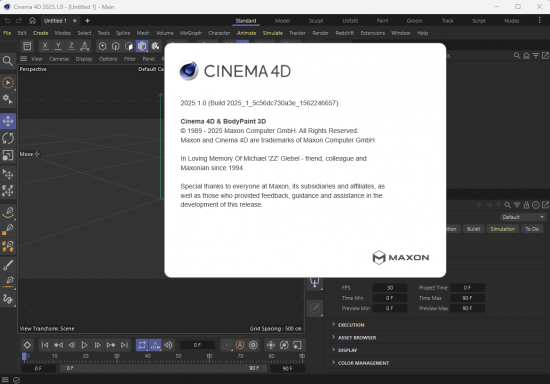Click the FPS value field
Screen dimensions: 550x384
pyautogui.click(x=390, y=288)
